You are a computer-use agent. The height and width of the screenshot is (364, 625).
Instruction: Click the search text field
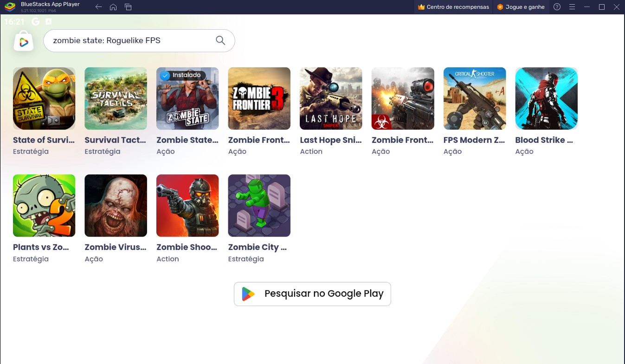(x=139, y=40)
